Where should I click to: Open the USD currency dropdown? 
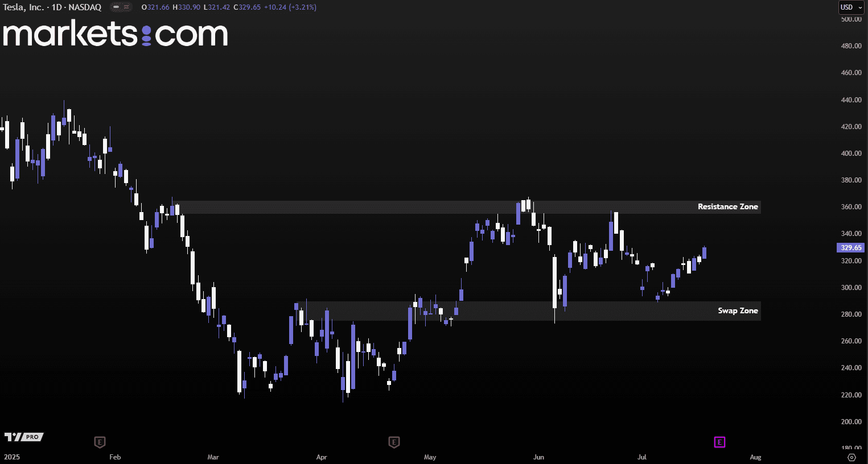click(851, 7)
